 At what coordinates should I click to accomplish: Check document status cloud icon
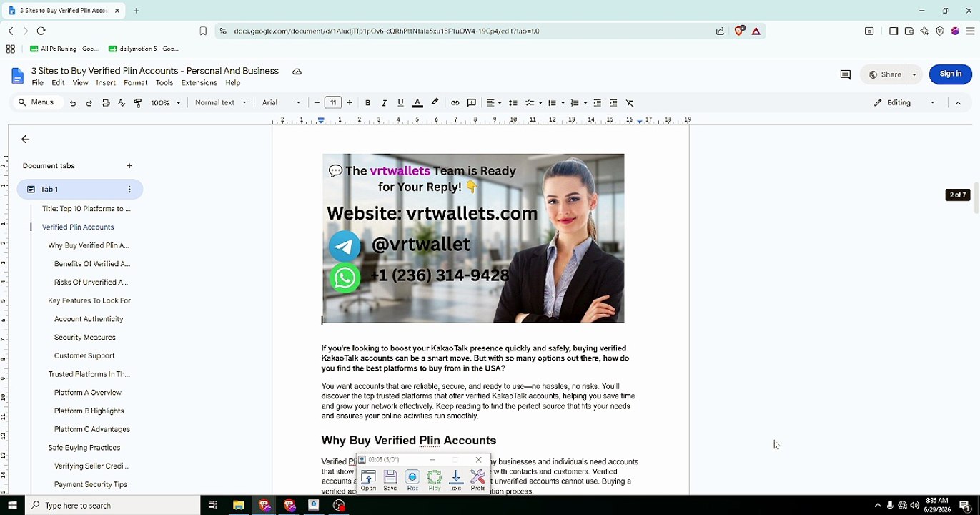click(x=297, y=72)
